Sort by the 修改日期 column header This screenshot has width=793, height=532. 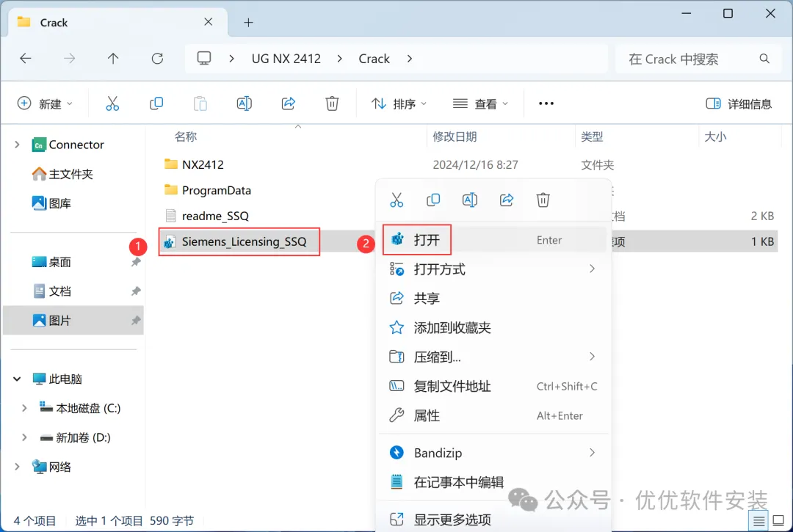coord(455,136)
